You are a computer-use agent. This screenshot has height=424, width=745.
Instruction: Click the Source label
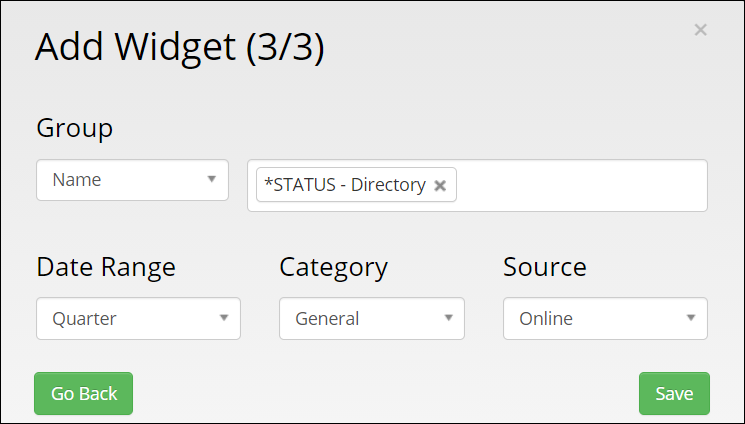545,267
